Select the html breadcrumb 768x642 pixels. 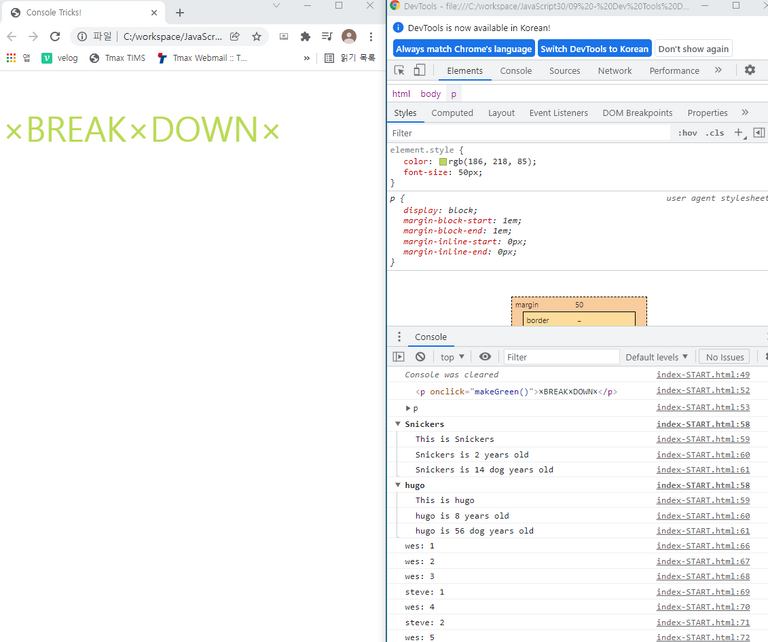click(x=401, y=94)
